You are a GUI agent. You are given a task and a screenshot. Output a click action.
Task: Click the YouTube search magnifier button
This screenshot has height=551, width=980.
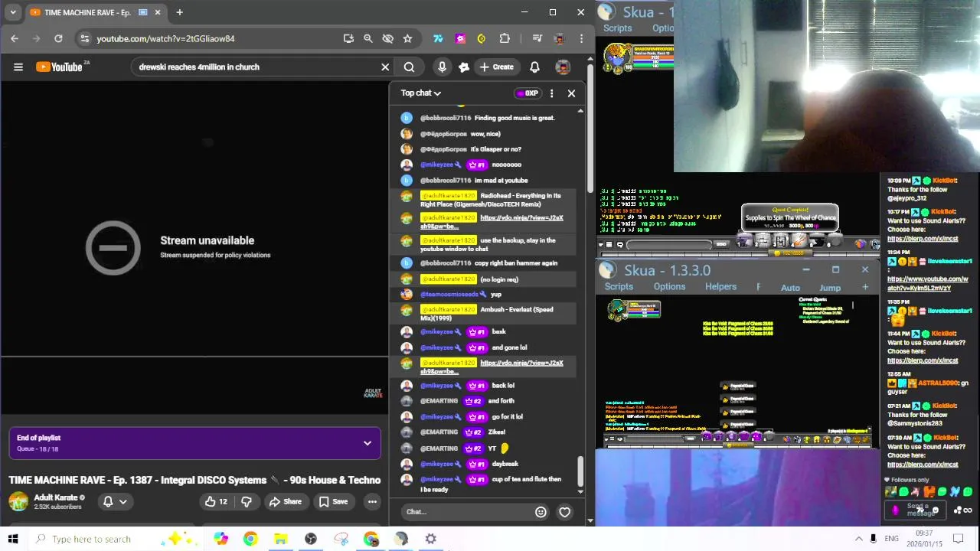409,67
